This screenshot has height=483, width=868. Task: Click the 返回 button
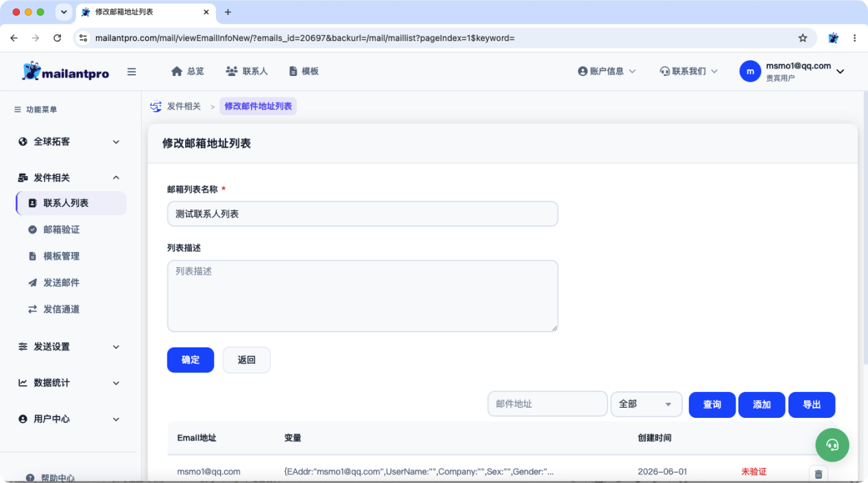point(247,360)
